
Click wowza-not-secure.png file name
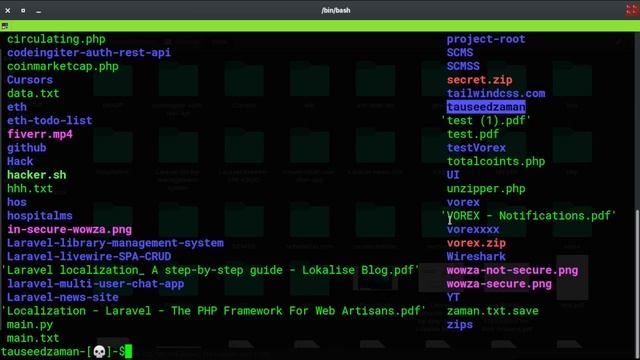[512, 270]
